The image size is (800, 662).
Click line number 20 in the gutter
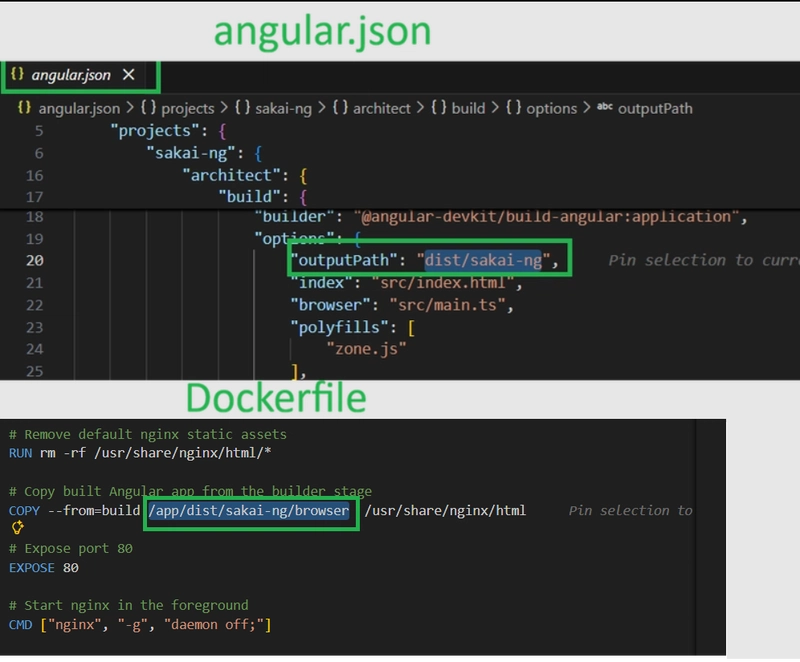coord(35,261)
